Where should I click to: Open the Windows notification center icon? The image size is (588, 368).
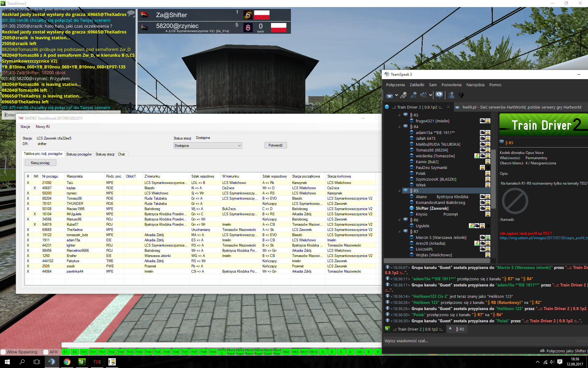coord(560,362)
